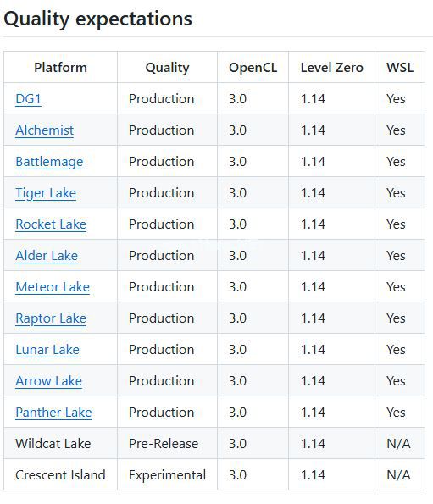Open the DG1 platform link
This screenshot has width=433, height=504.
[x=28, y=98]
